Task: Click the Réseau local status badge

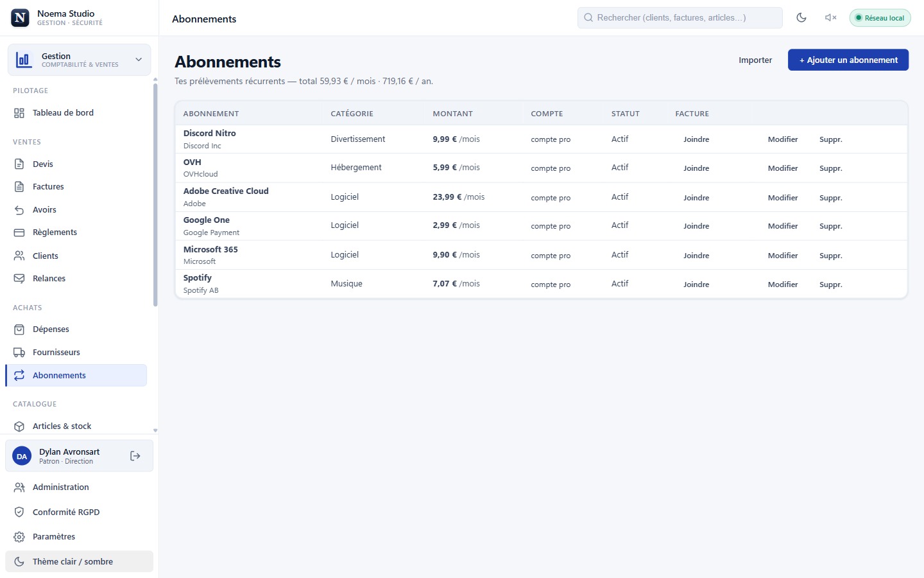Action: pyautogui.click(x=880, y=18)
